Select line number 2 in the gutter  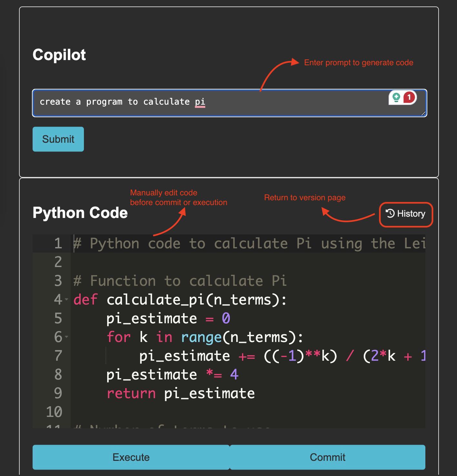58,262
